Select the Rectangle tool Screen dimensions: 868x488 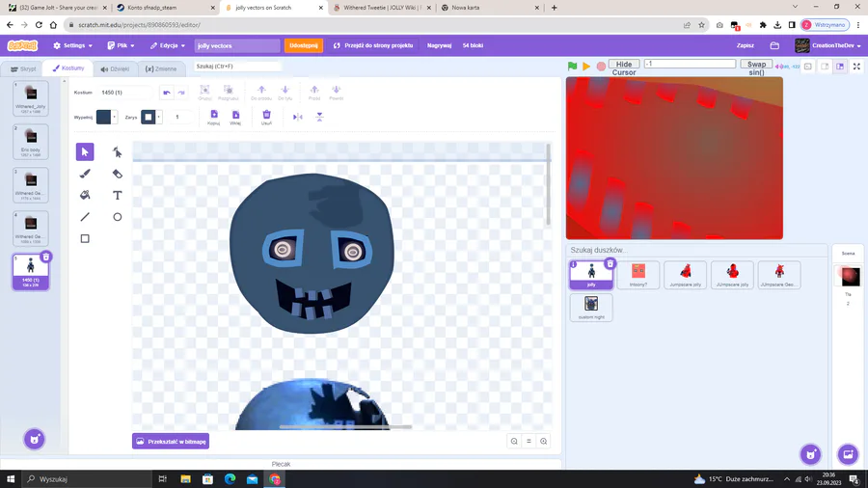coord(85,238)
